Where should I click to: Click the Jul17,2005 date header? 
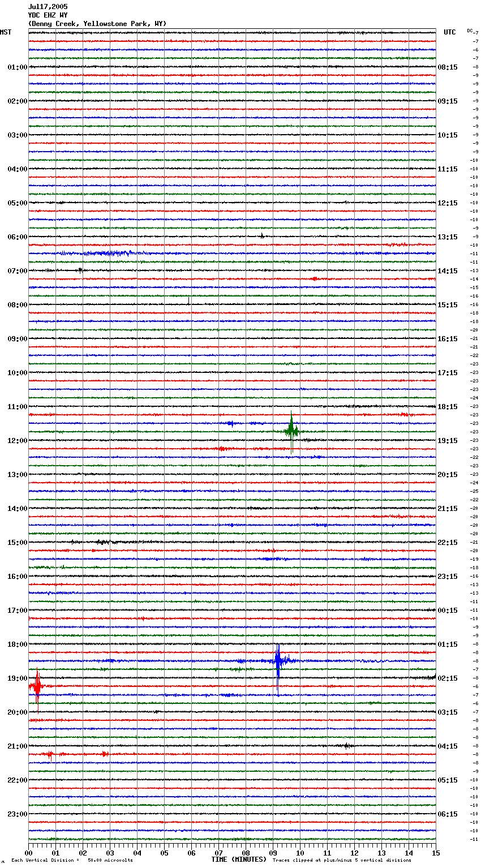pyautogui.click(x=48, y=7)
